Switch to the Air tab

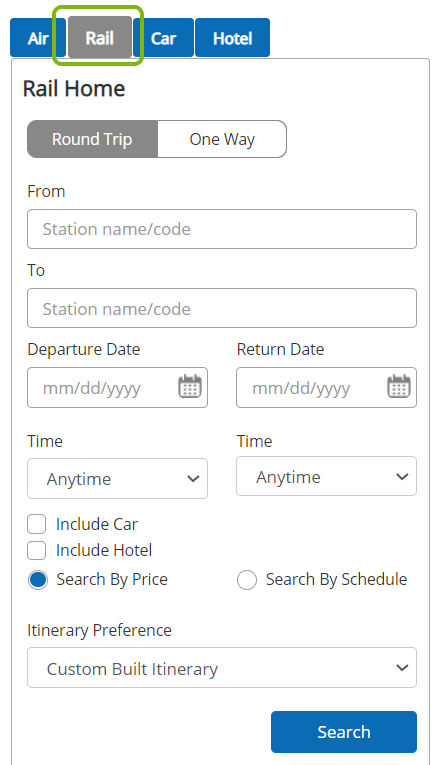38,38
